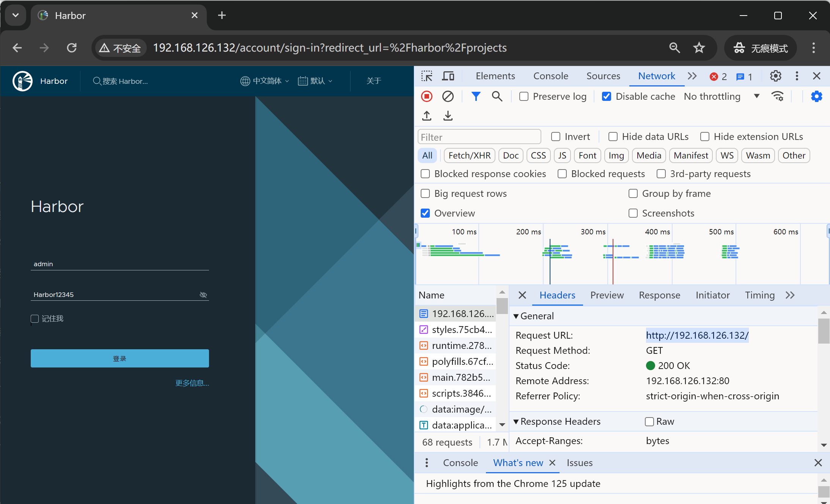Check the 记住我 remember me box
The height and width of the screenshot is (504, 830).
(35, 319)
